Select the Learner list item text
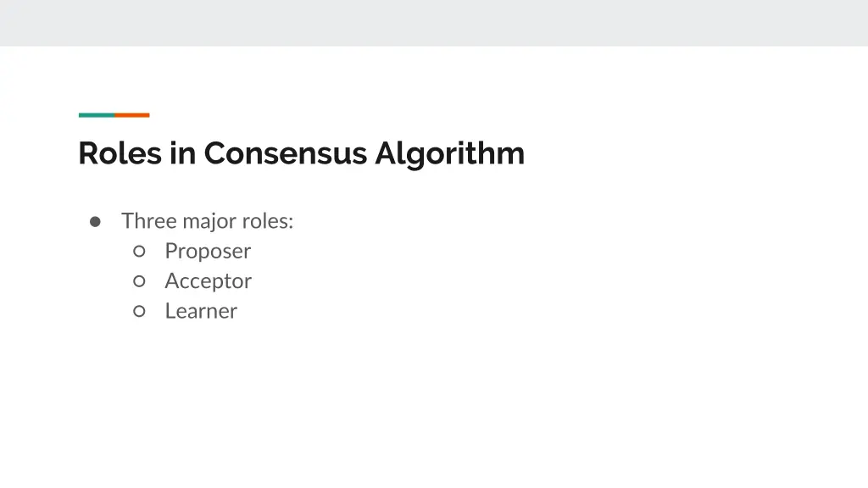Viewport: 868px width, 488px height. pyautogui.click(x=201, y=311)
